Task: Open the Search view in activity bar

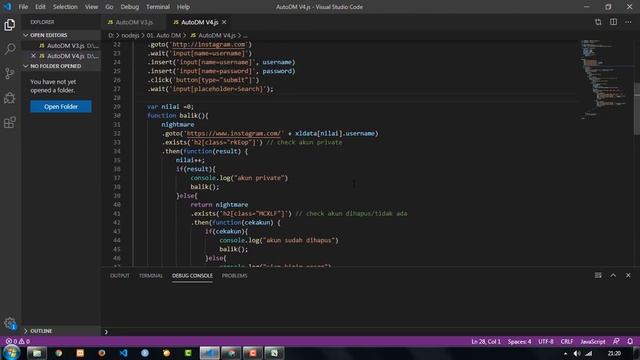Action: pyautogui.click(x=10, y=49)
